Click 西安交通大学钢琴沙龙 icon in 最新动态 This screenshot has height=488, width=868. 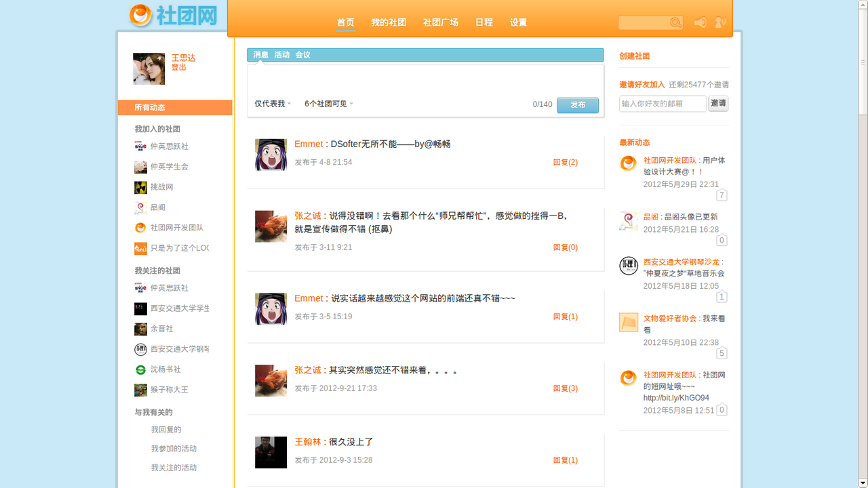tap(629, 266)
